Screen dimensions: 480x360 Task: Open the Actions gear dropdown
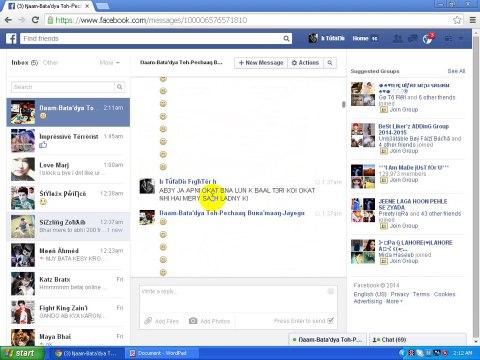(305, 63)
